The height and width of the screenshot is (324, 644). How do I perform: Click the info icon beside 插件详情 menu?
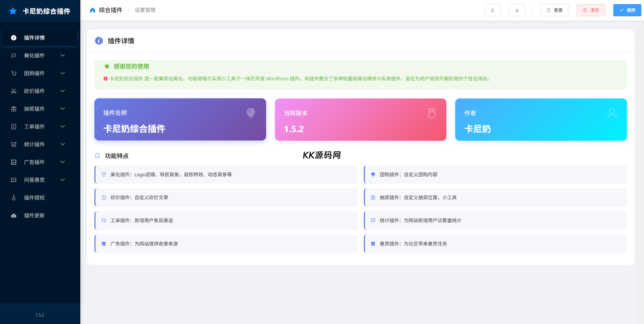(x=14, y=38)
